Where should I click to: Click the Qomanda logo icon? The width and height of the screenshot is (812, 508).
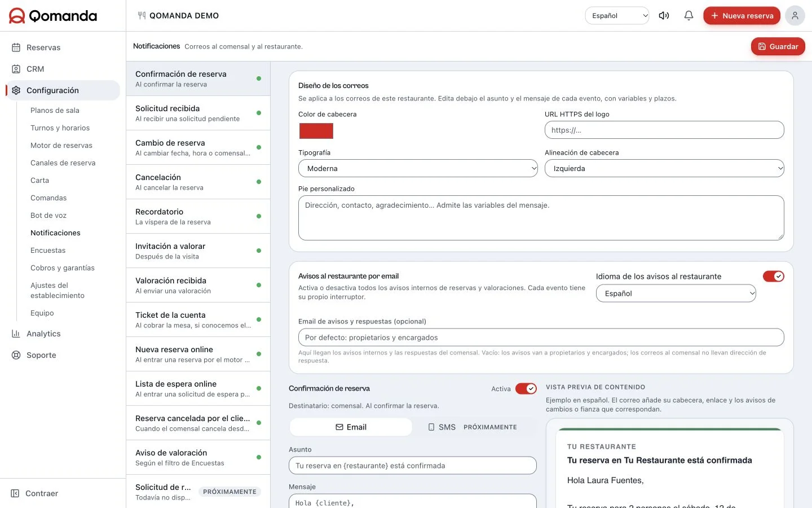[x=17, y=16]
